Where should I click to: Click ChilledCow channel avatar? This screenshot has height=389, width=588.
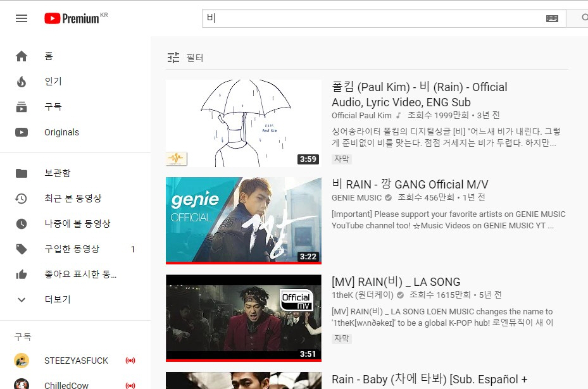tap(22, 384)
